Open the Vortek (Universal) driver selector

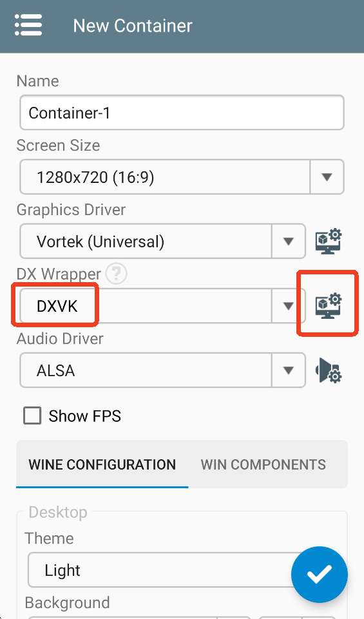[x=162, y=241]
